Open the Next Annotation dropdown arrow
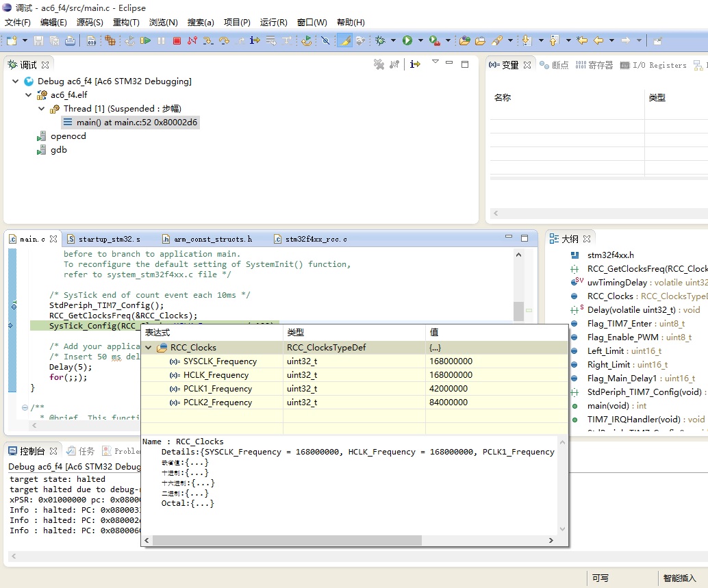 tap(541, 40)
